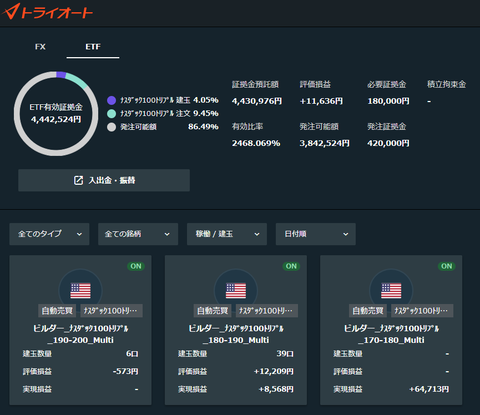This screenshot has width=480, height=415.
Task: Select the ETF tab
Action: 93,47
